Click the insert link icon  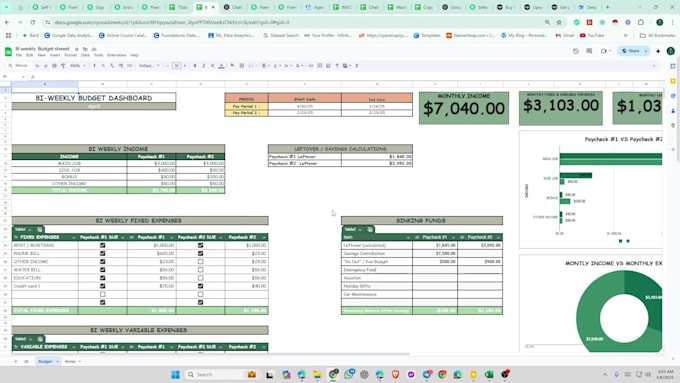[x=311, y=66]
